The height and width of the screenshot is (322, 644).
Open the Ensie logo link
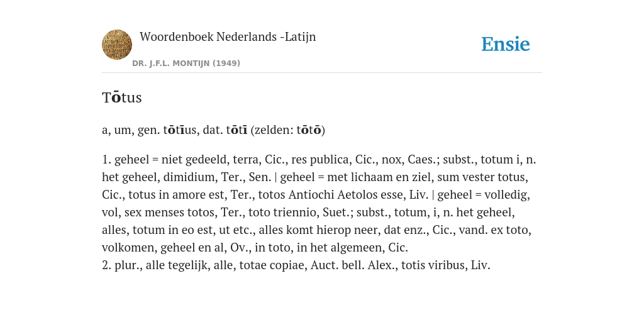(x=506, y=44)
